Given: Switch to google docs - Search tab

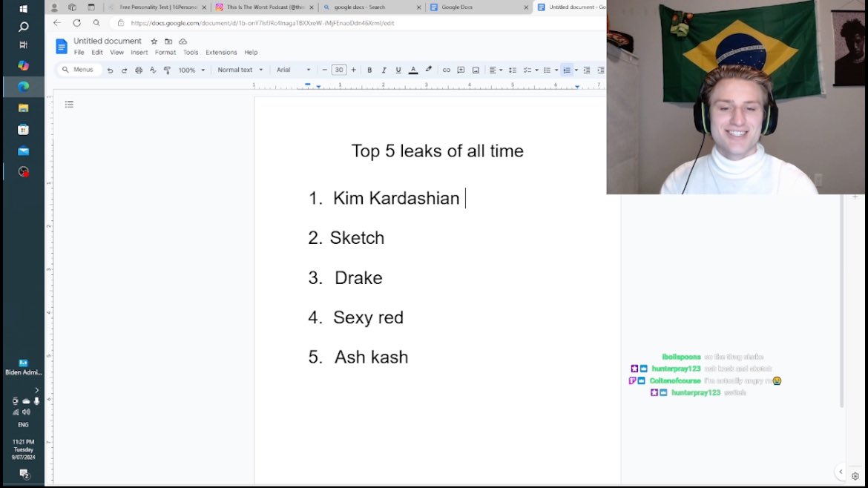Looking at the screenshot, I should (x=372, y=7).
